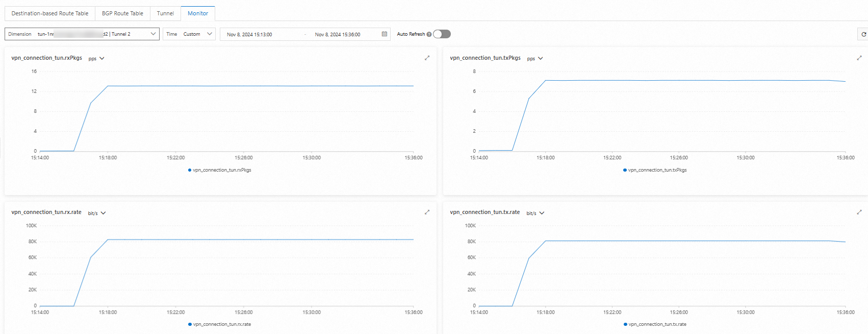
Task: Toggle the vpn_connection_tun.rx.rate legend series
Action: (x=220, y=324)
